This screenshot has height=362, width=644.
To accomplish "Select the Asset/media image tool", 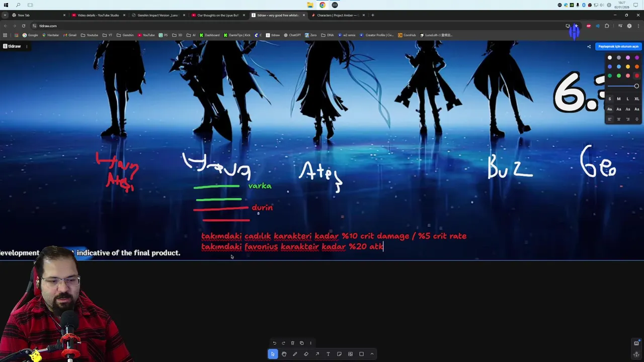I will click(350, 354).
